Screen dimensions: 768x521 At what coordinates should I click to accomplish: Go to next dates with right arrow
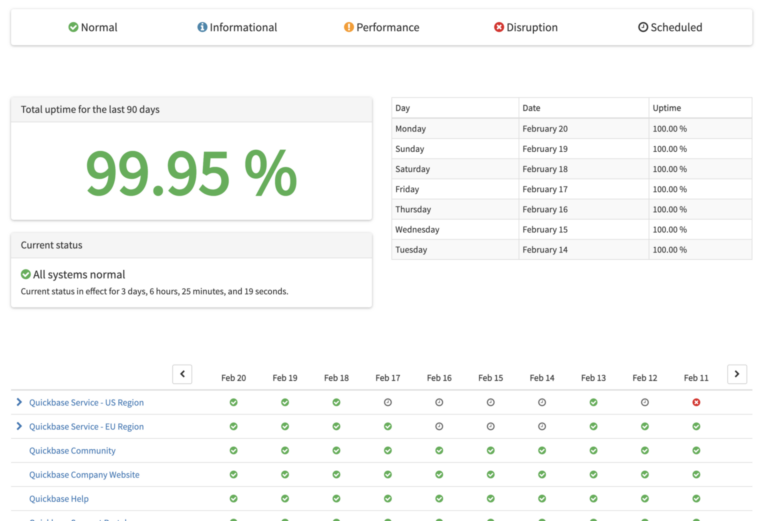click(x=737, y=374)
